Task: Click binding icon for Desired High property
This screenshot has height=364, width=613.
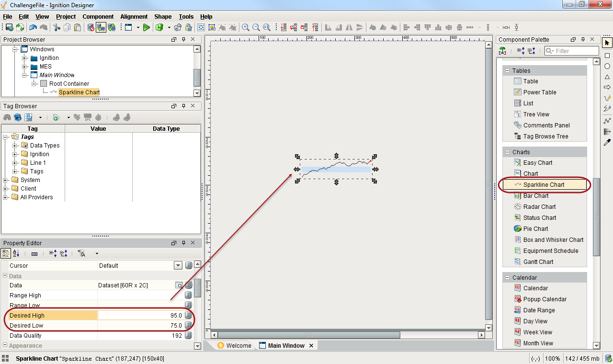Action: point(189,316)
